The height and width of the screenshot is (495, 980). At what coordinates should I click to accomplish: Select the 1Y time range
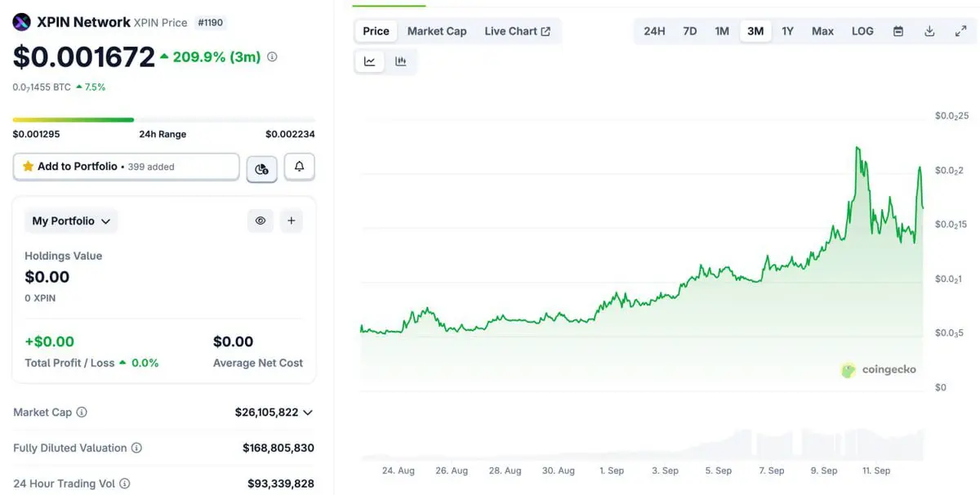tap(787, 31)
